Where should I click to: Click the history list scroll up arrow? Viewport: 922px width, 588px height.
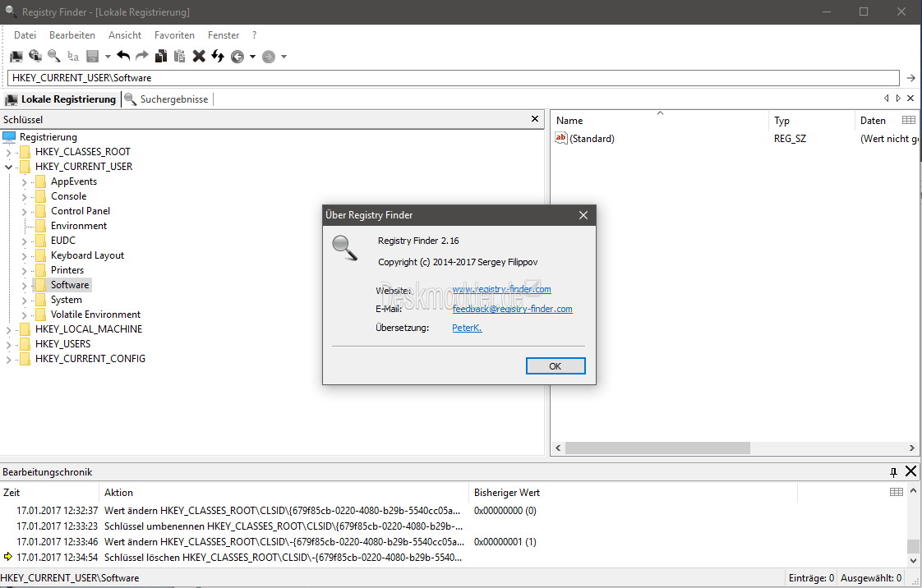pos(913,491)
